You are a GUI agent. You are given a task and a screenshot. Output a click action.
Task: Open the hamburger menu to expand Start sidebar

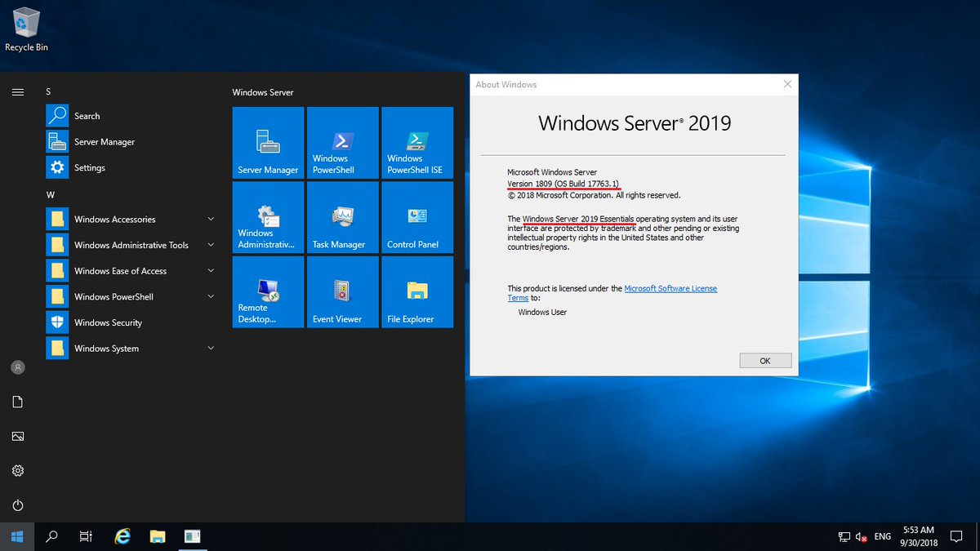click(17, 91)
